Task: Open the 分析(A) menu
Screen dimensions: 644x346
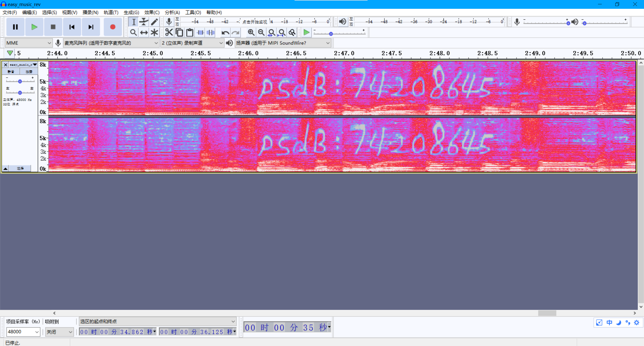Action: (x=172, y=12)
